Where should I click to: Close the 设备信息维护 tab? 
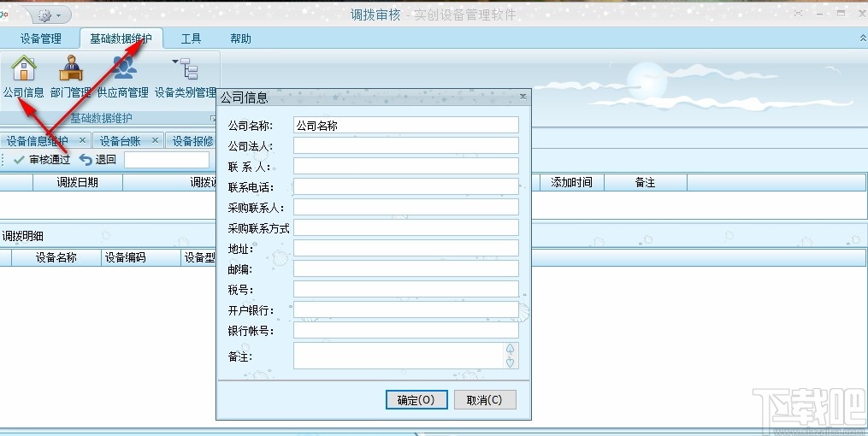click(x=82, y=140)
